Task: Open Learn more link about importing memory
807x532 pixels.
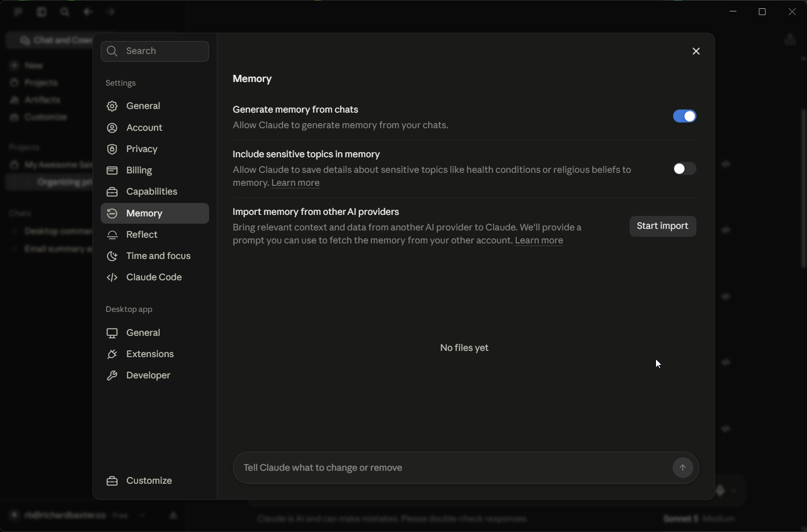Action: tap(539, 240)
